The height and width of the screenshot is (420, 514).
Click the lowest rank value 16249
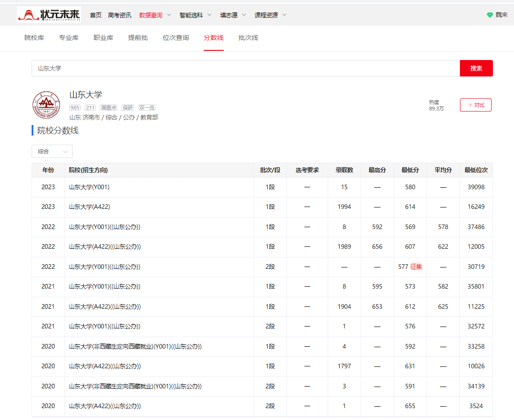click(x=476, y=207)
